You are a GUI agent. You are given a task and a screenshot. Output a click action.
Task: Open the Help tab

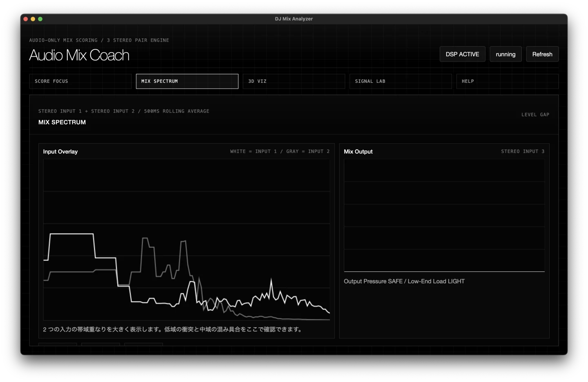pos(507,81)
